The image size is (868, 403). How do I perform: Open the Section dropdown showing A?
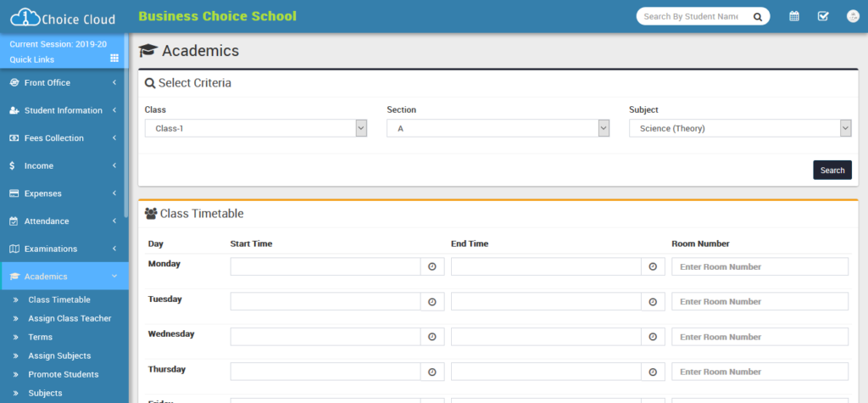(498, 128)
